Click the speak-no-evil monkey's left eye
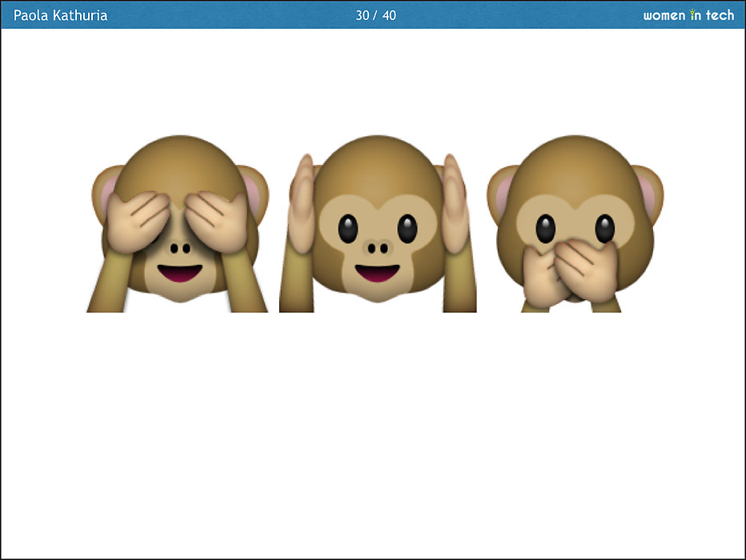The width and height of the screenshot is (746, 560). [545, 230]
